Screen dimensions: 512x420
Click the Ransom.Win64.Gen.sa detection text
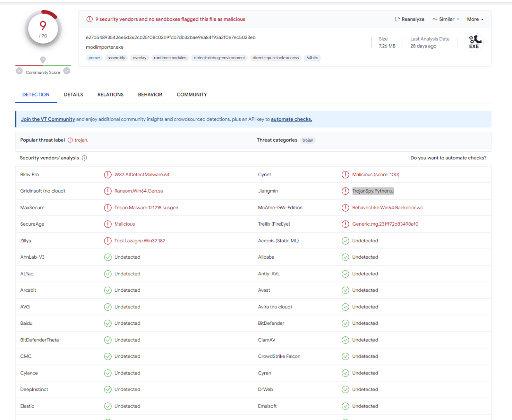pos(138,191)
